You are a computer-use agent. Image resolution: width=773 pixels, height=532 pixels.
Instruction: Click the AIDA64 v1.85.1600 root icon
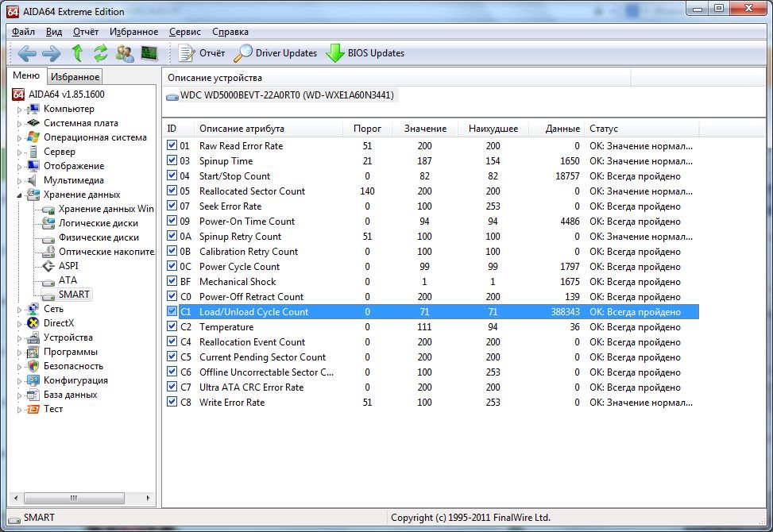18,94
